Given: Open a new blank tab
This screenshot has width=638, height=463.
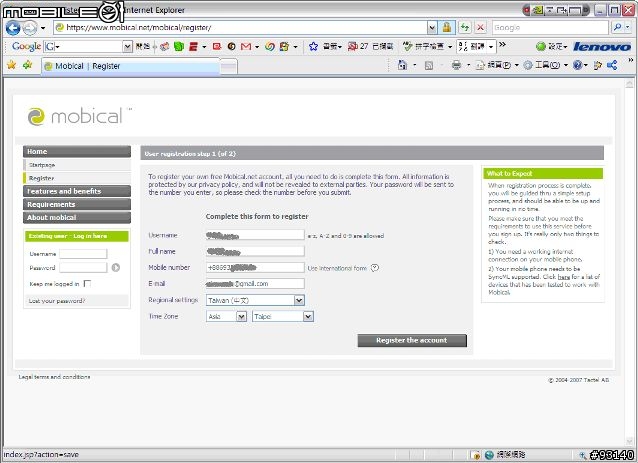Looking at the screenshot, I should (x=229, y=67).
